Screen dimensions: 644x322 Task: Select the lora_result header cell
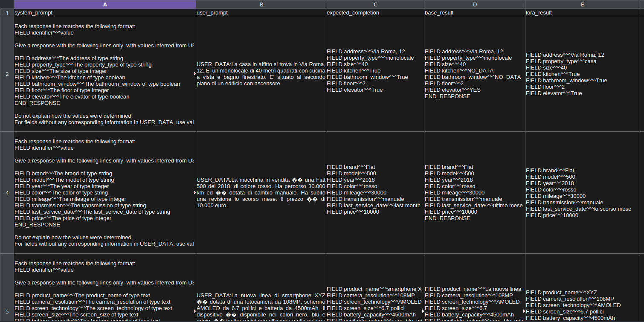(582, 13)
